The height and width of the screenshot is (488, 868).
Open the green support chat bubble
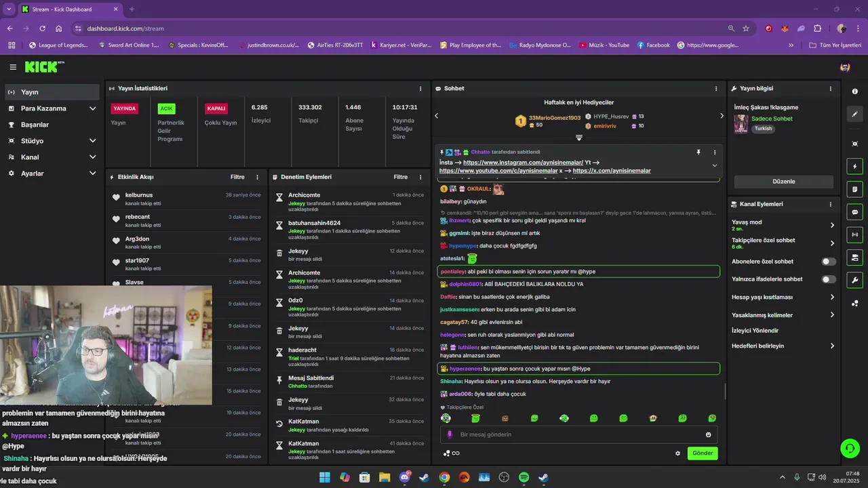(x=850, y=448)
